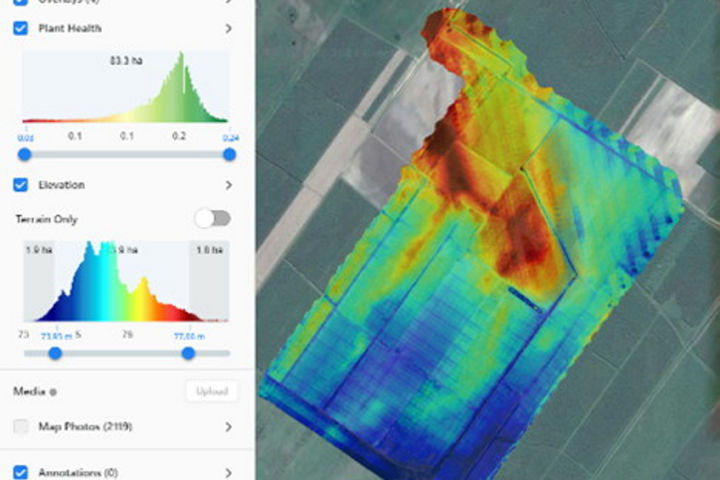This screenshot has width=720, height=480.
Task: Expand the Annotations chevron
Action: [228, 472]
